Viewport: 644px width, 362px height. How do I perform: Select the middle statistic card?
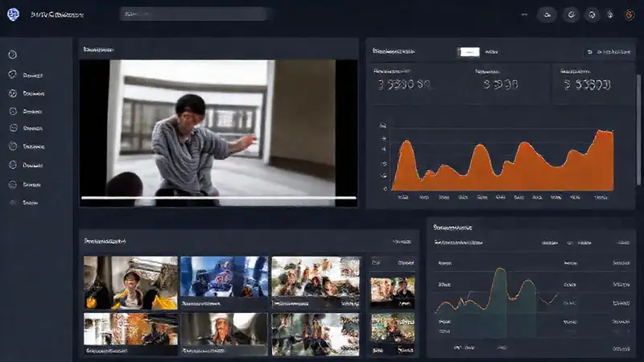(x=510, y=84)
